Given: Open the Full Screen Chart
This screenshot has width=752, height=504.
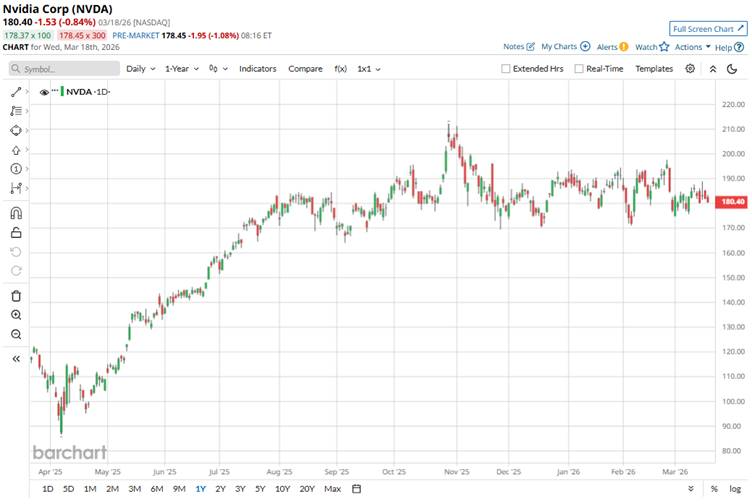Looking at the screenshot, I should tap(708, 29).
